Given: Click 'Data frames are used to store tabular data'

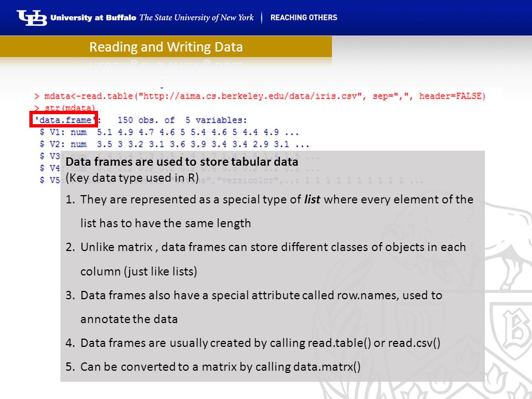Looking at the screenshot, I should 182,161.
